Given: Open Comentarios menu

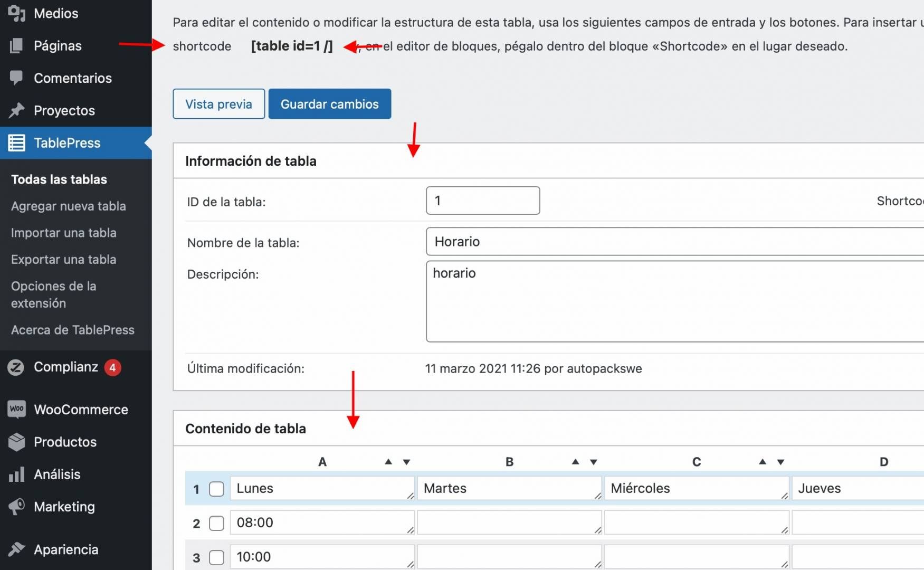Looking at the screenshot, I should [x=76, y=78].
